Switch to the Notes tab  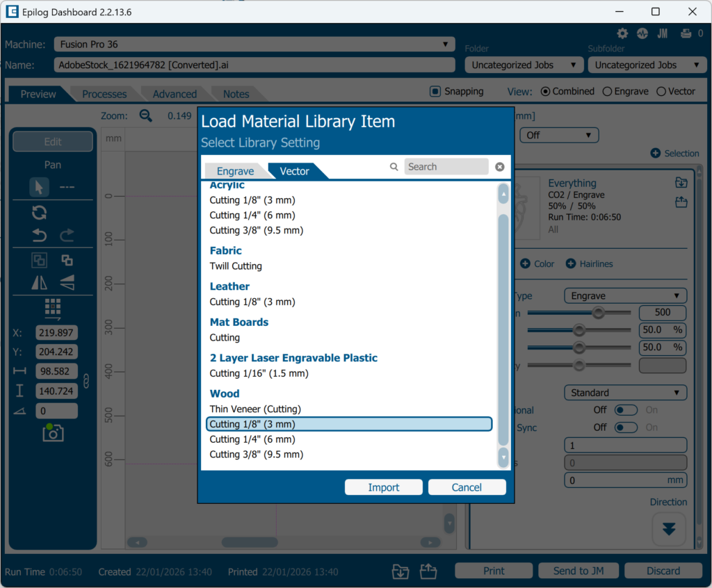pos(236,94)
